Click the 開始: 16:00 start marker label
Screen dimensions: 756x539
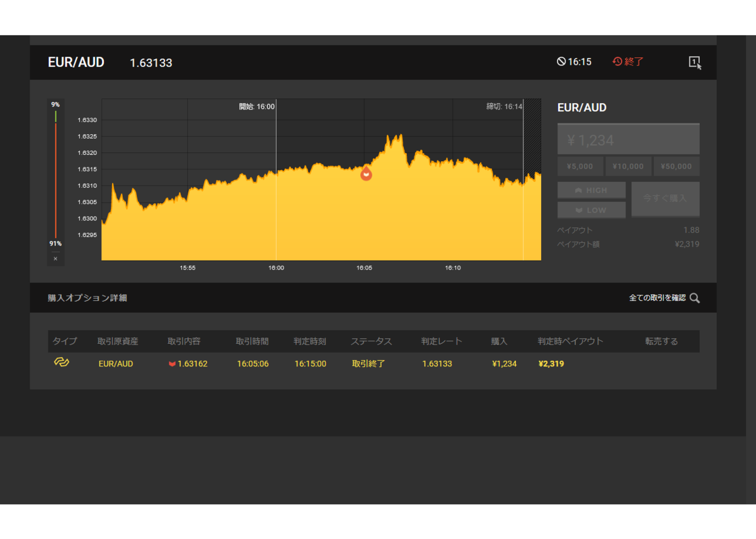257,106
